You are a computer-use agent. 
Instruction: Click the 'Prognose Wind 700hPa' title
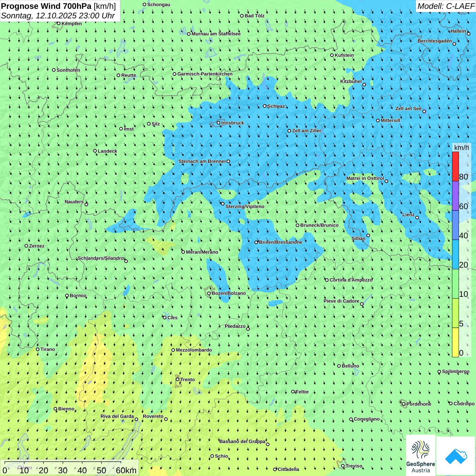pos(46,6)
